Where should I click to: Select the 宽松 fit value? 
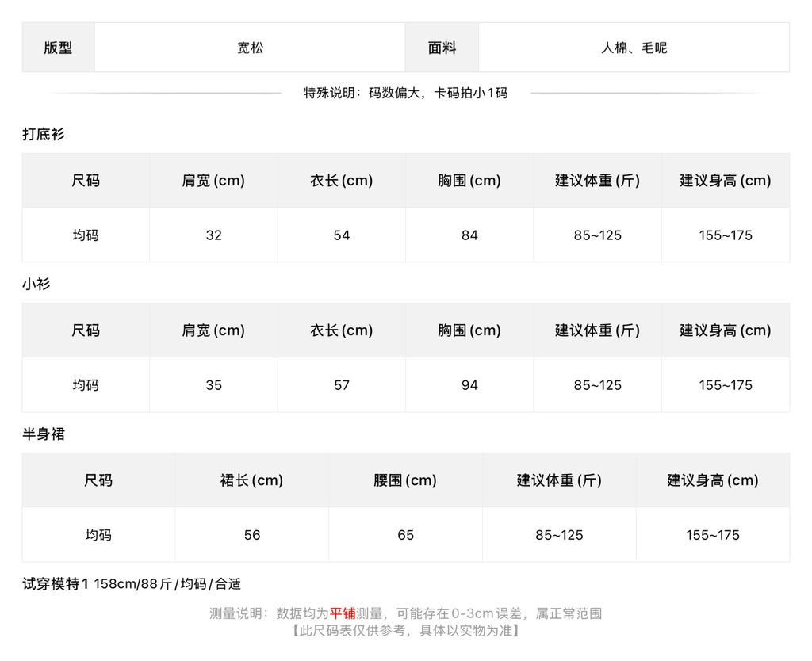(x=250, y=48)
